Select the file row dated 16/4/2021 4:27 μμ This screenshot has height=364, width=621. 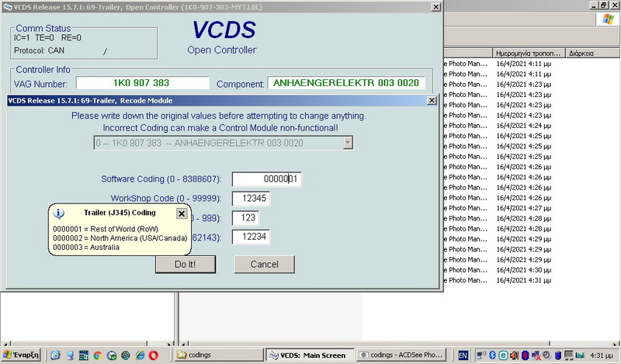[498, 208]
